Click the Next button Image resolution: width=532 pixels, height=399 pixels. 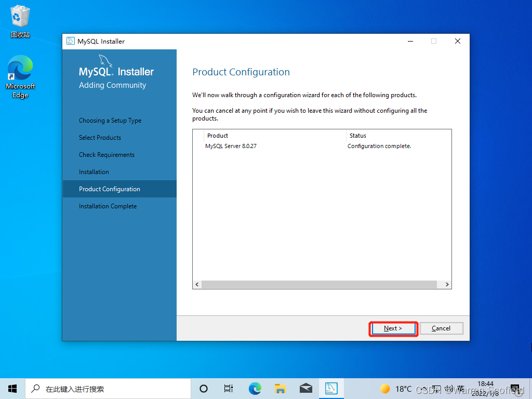(x=393, y=328)
